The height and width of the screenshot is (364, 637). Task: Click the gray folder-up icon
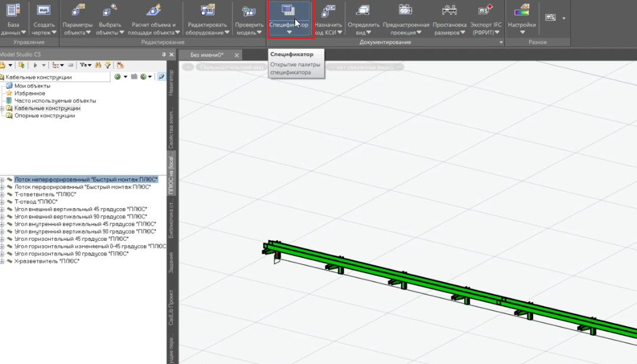pos(134,77)
